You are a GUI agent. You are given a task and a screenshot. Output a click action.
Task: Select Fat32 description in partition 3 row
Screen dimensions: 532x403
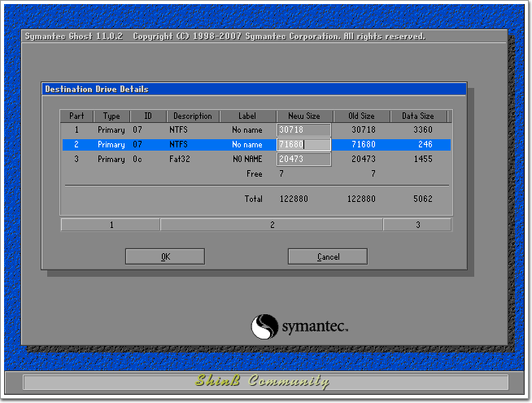click(180, 159)
